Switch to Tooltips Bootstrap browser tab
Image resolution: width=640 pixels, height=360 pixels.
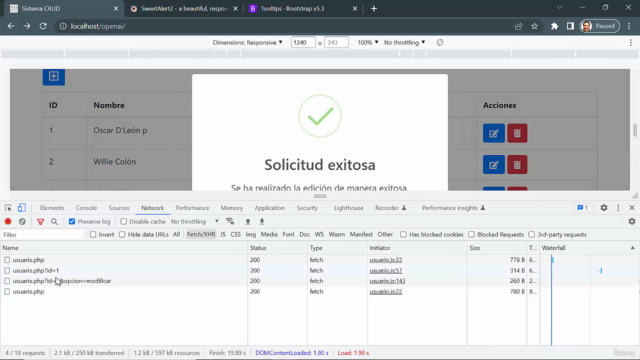304,9
